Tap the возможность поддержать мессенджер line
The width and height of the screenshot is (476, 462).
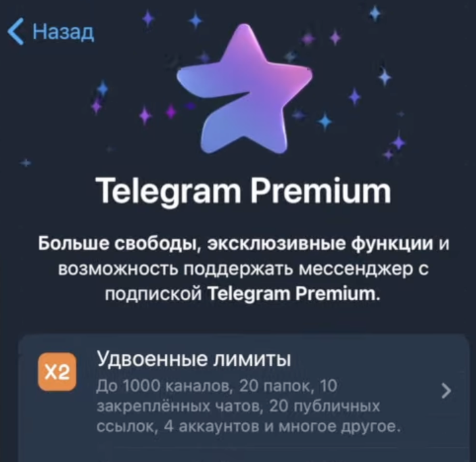click(x=243, y=269)
